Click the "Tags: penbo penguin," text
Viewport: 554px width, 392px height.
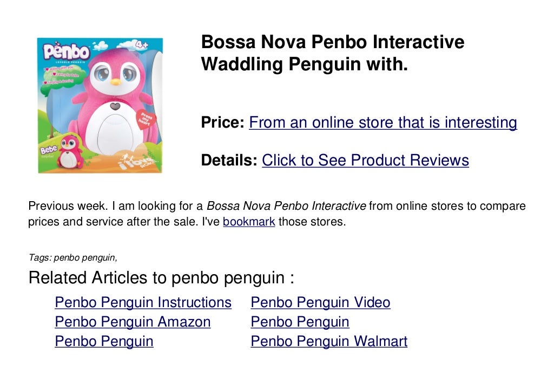coord(72,257)
